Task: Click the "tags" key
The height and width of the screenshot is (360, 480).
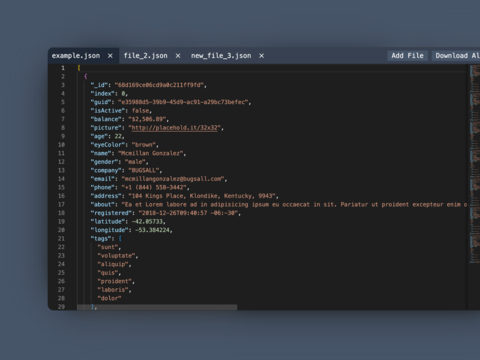Action: [101, 239]
